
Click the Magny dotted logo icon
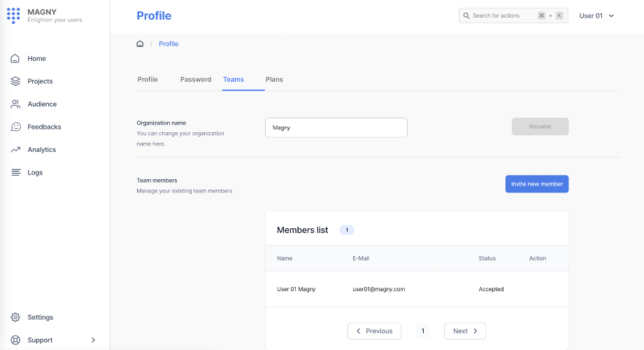(13, 15)
